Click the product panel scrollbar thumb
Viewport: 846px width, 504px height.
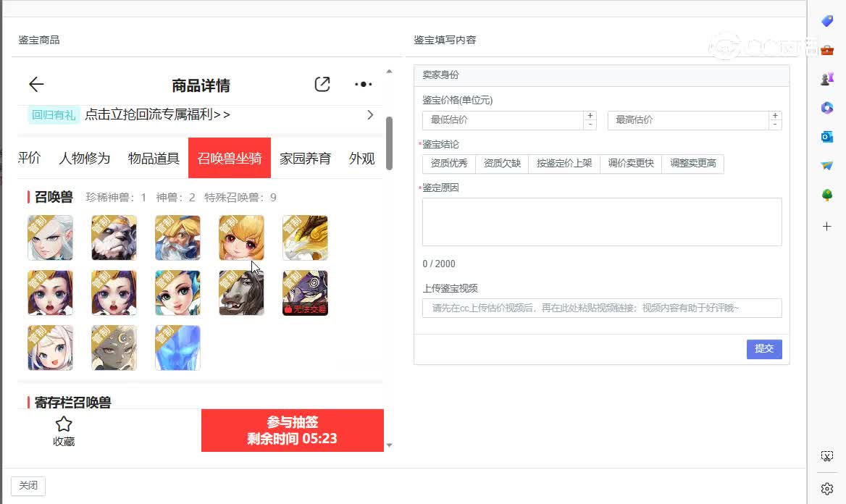[x=389, y=143]
